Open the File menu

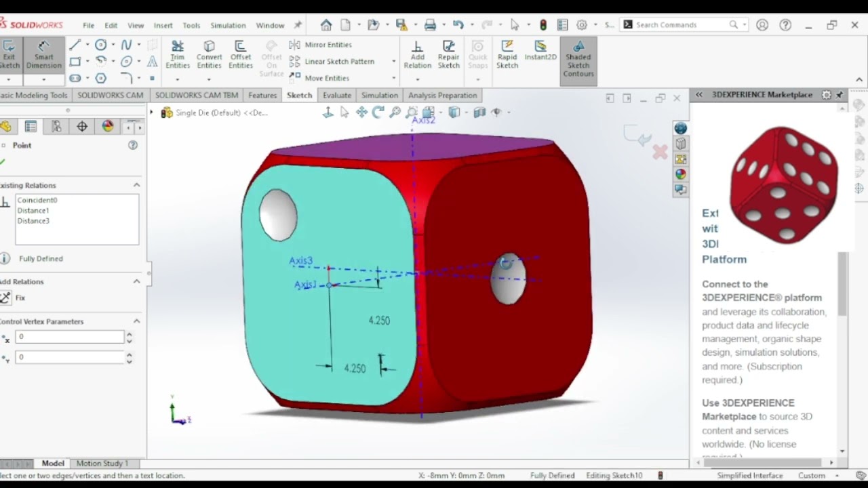[89, 25]
